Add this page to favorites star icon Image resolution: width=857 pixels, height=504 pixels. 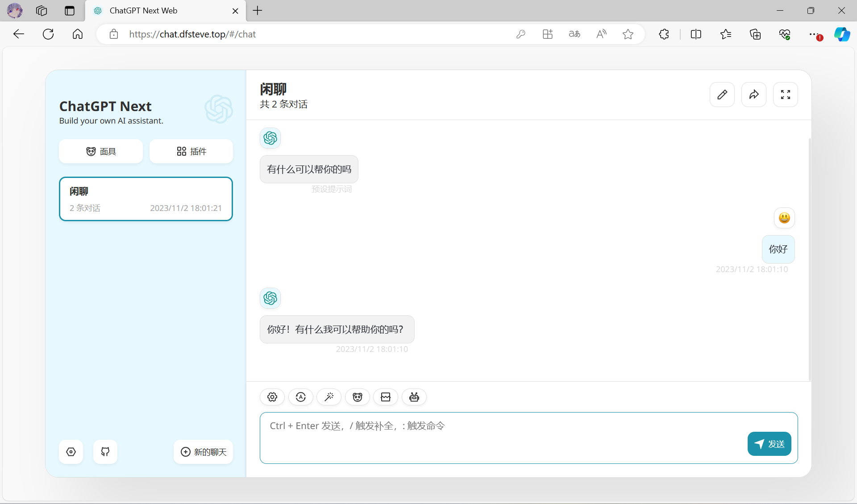tap(628, 34)
